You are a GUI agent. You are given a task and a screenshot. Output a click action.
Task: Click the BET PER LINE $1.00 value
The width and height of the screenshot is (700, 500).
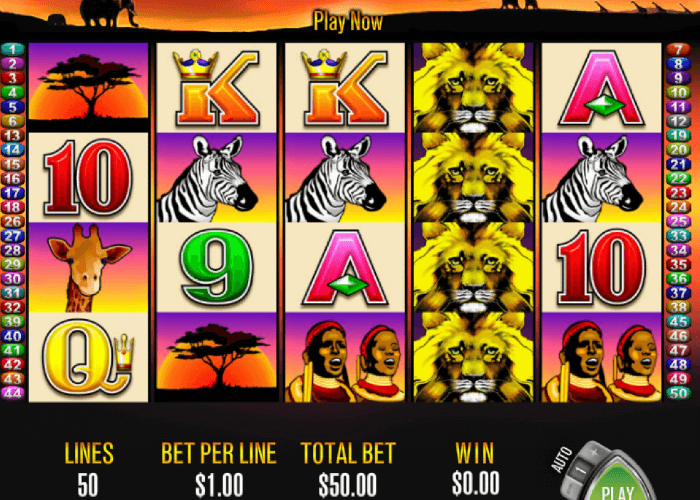pyautogui.click(x=219, y=485)
